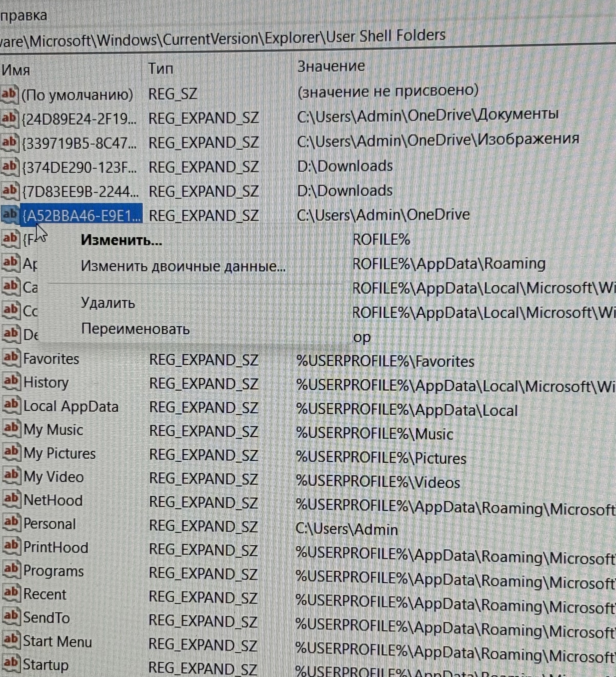Click the C:\Users\Admin value of Personal
This screenshot has height=677, width=616.
pos(347,530)
